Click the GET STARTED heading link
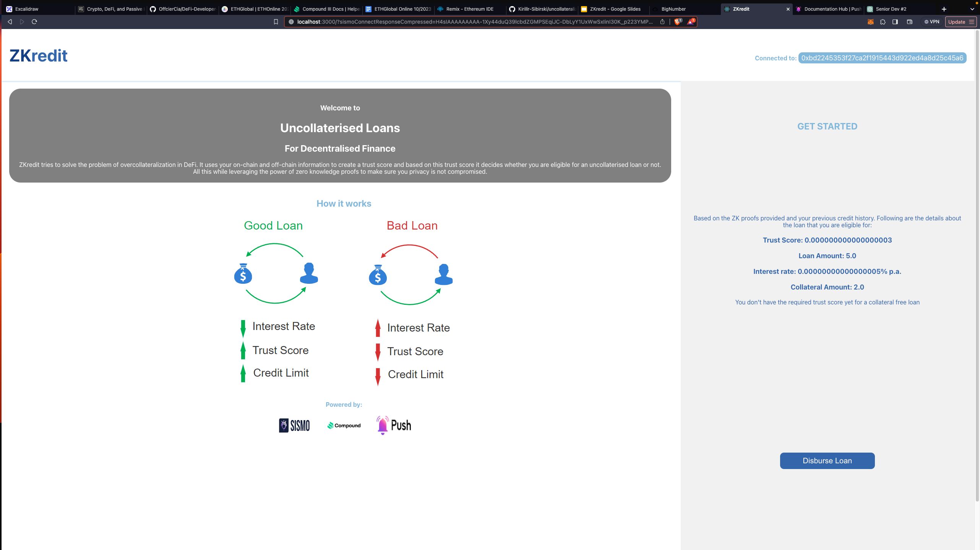This screenshot has height=550, width=980. 826,126
